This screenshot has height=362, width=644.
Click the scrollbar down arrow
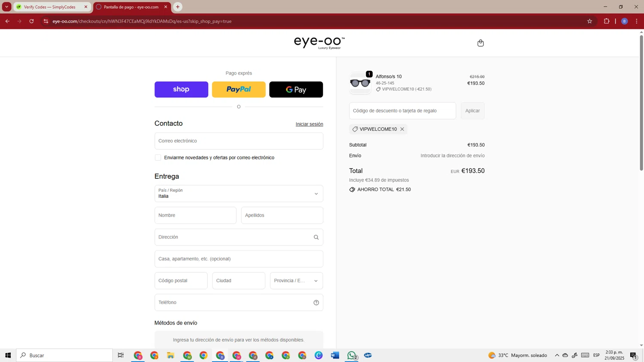coord(641,345)
